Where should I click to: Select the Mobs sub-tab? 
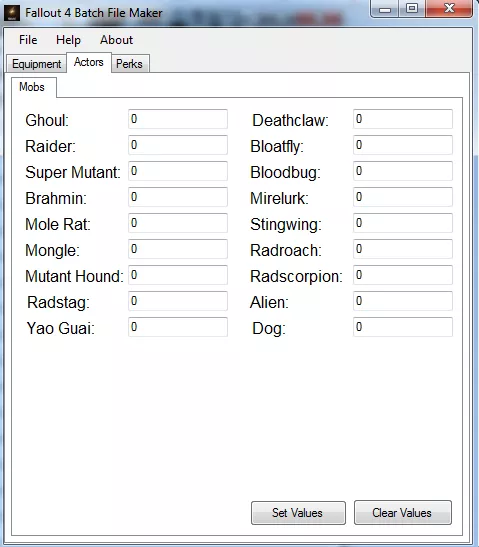click(x=32, y=87)
